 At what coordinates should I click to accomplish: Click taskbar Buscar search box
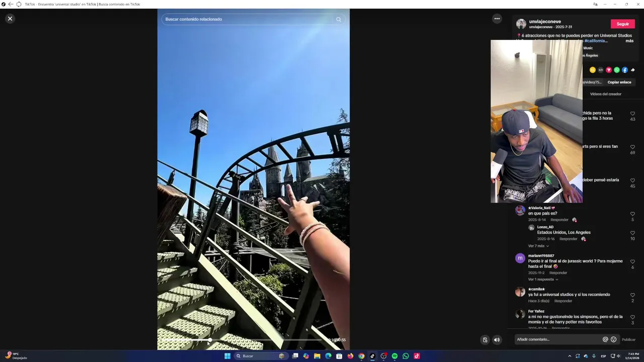coord(262,356)
